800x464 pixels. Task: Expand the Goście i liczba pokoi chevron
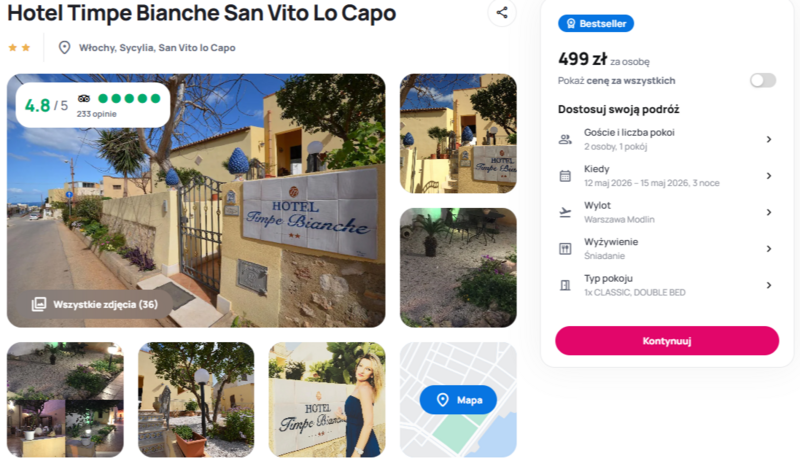(768, 139)
